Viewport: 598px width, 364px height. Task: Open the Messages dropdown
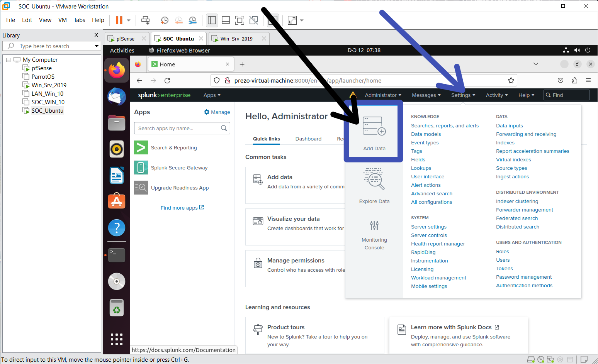(x=426, y=95)
